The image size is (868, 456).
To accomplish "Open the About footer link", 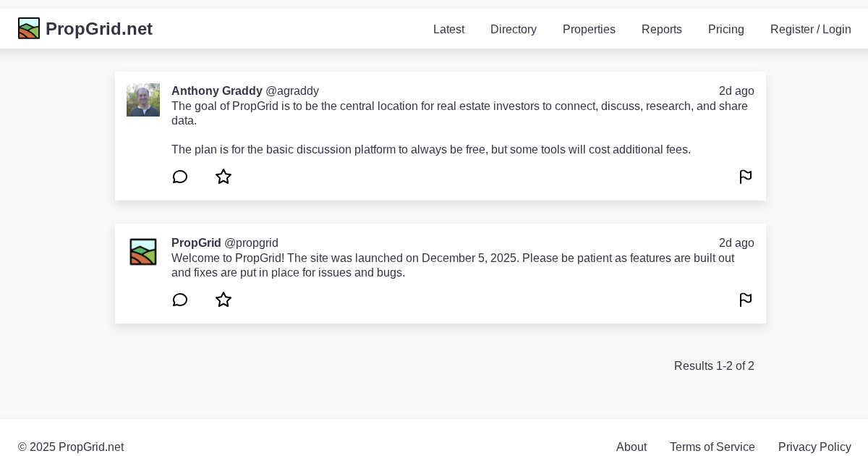I will click(x=631, y=447).
